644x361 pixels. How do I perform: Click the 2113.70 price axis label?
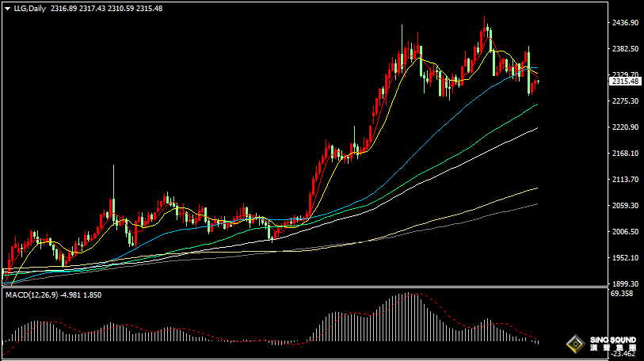[x=624, y=180]
